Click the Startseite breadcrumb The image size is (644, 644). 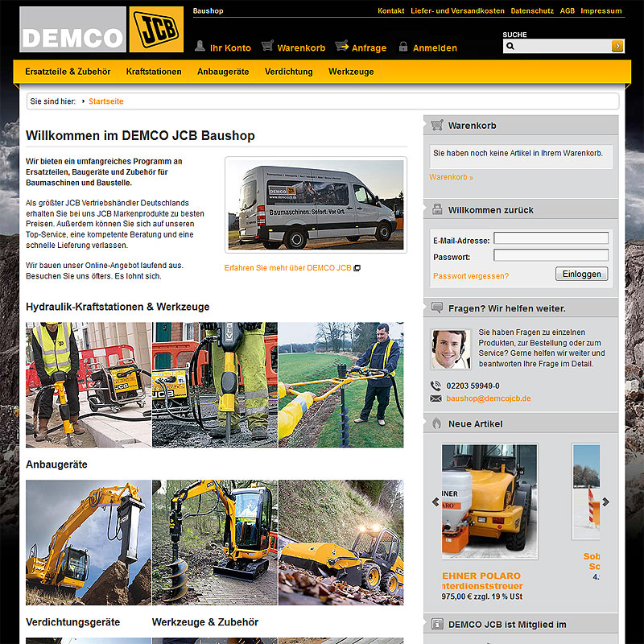(x=106, y=101)
